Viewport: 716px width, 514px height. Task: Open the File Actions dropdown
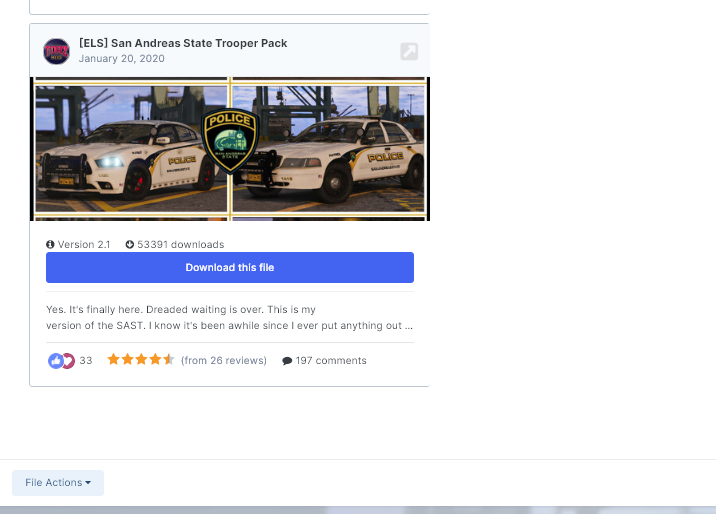click(x=58, y=483)
